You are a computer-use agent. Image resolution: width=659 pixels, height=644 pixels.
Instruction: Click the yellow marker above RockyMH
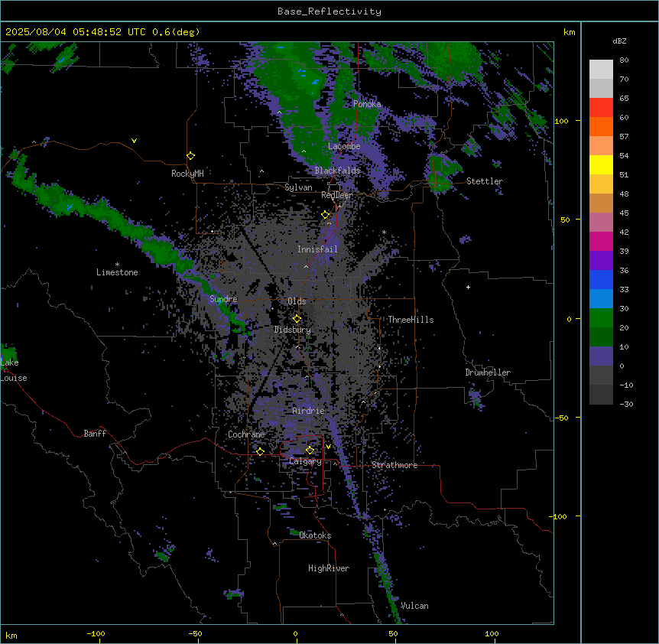coord(190,155)
